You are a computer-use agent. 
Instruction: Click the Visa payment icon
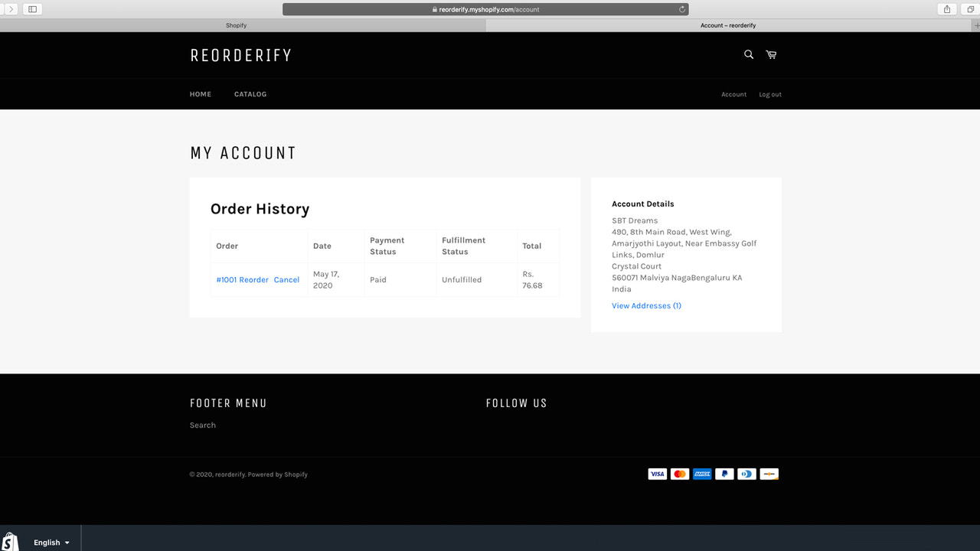pos(657,474)
